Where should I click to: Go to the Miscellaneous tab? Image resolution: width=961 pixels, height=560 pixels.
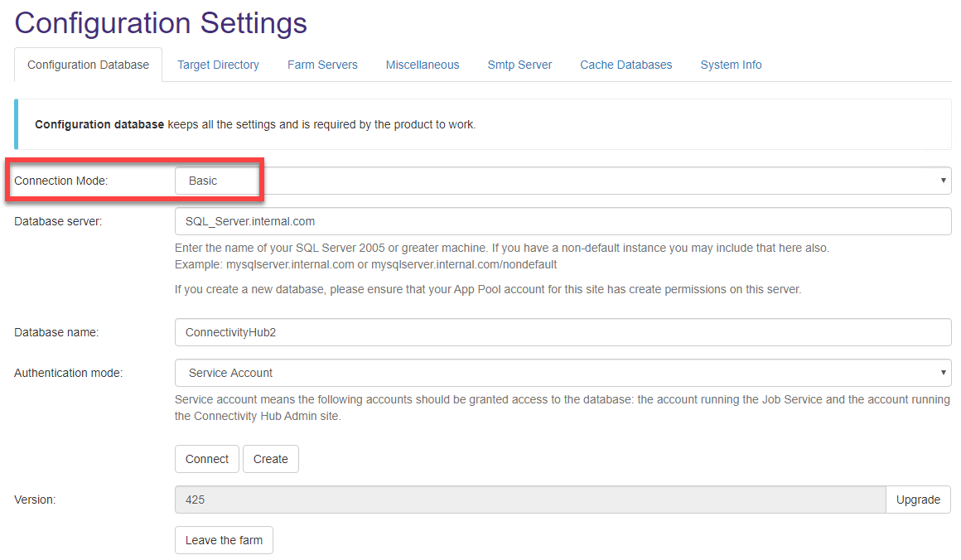422,65
